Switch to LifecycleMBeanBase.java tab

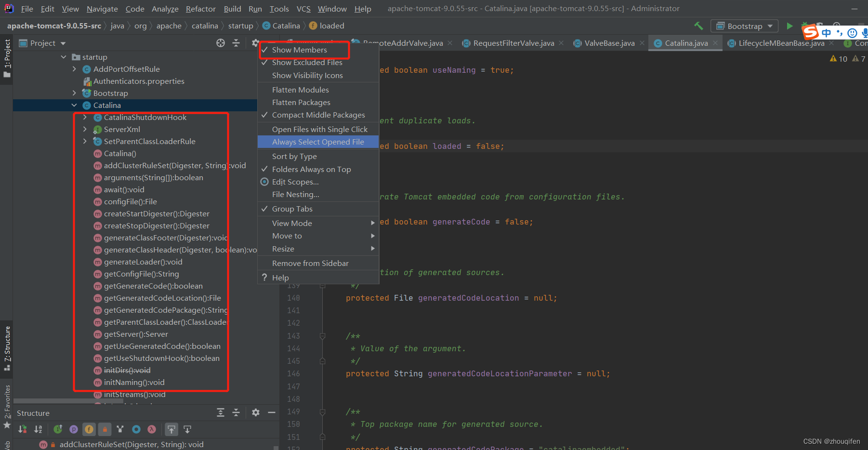tap(781, 43)
